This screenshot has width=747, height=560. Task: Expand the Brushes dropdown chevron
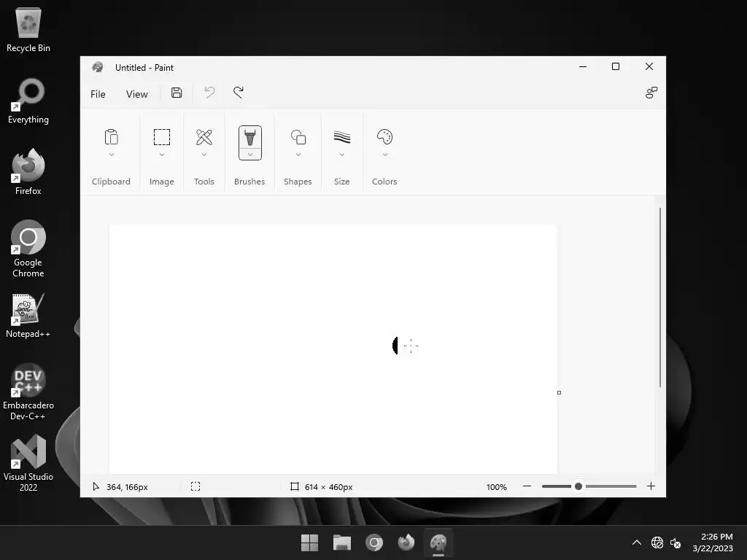[250, 155]
